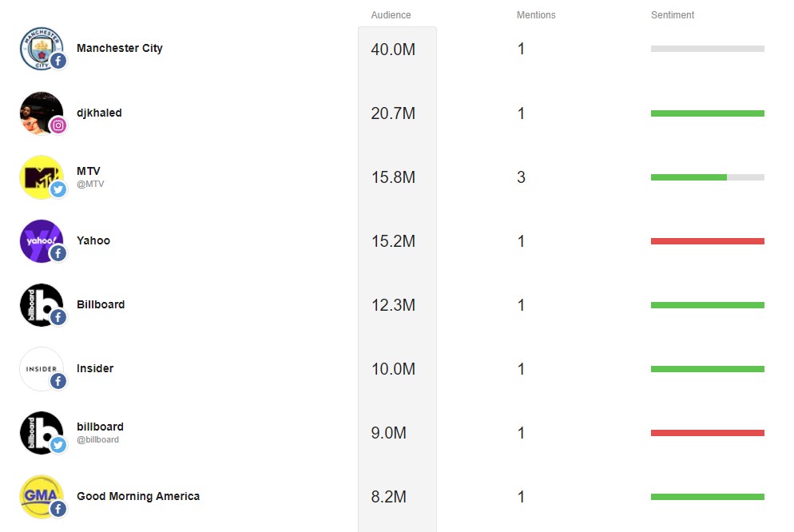Image resolution: width=794 pixels, height=532 pixels.
Task: Open the Billboard Facebook name link
Action: click(101, 304)
